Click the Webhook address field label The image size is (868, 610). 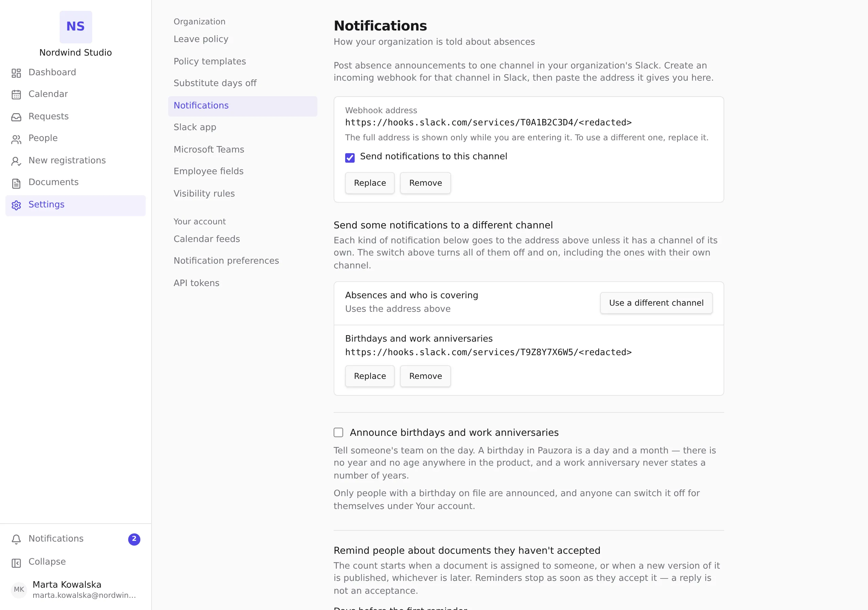coord(381,110)
